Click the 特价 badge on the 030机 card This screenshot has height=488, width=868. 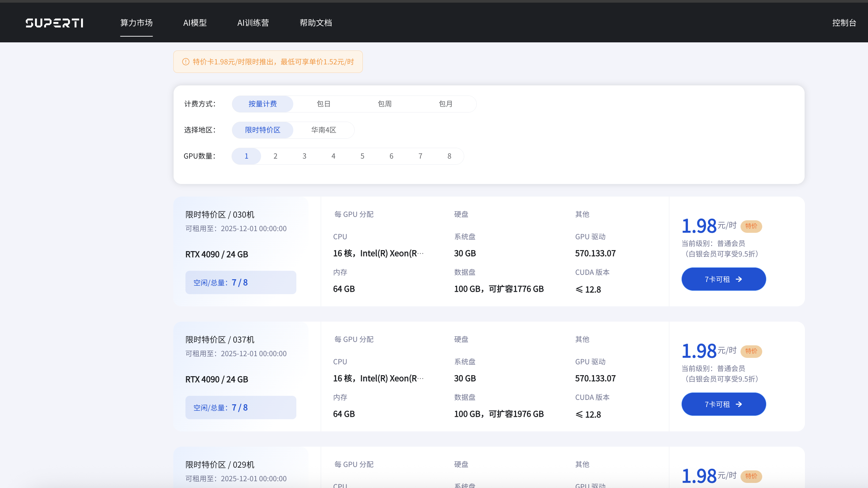(751, 226)
